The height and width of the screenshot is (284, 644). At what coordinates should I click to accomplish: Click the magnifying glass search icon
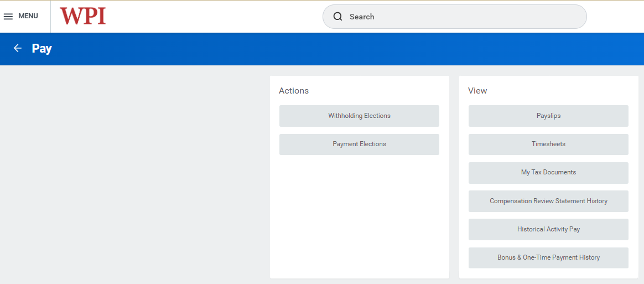pos(337,17)
